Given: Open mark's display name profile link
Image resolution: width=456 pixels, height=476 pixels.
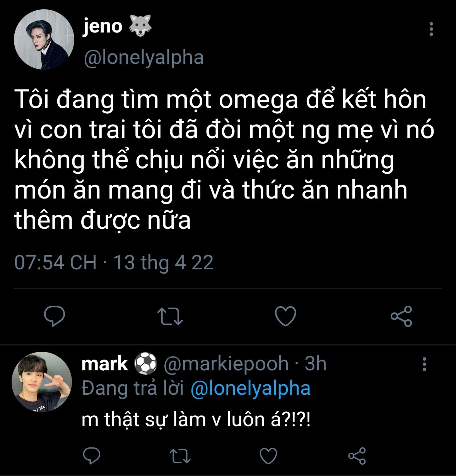Looking at the screenshot, I should [x=104, y=364].
